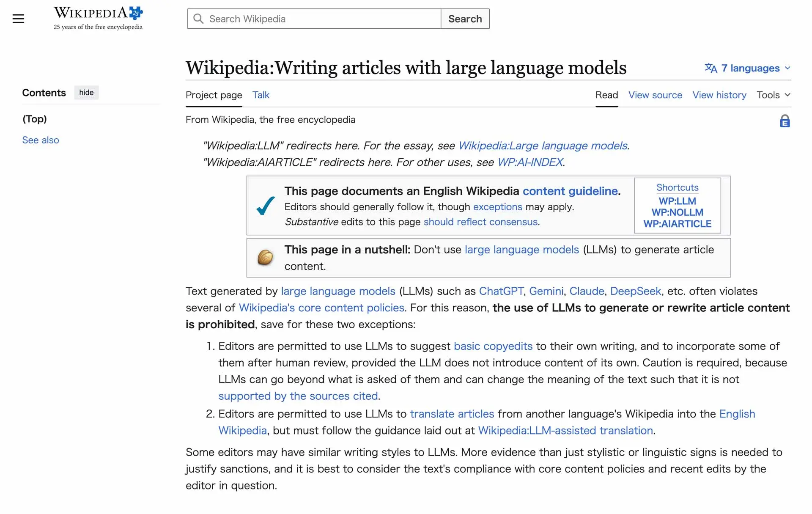
Task: Jump to See also section
Action: [x=41, y=140]
